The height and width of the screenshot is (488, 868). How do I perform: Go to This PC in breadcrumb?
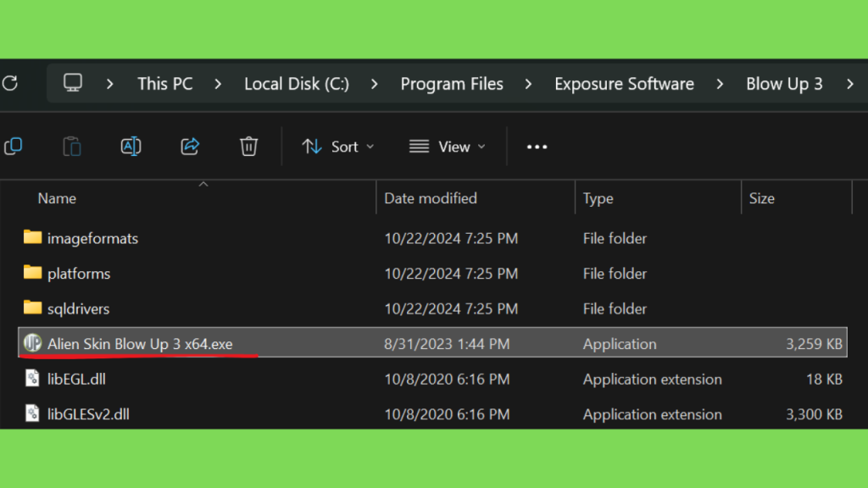pos(165,84)
